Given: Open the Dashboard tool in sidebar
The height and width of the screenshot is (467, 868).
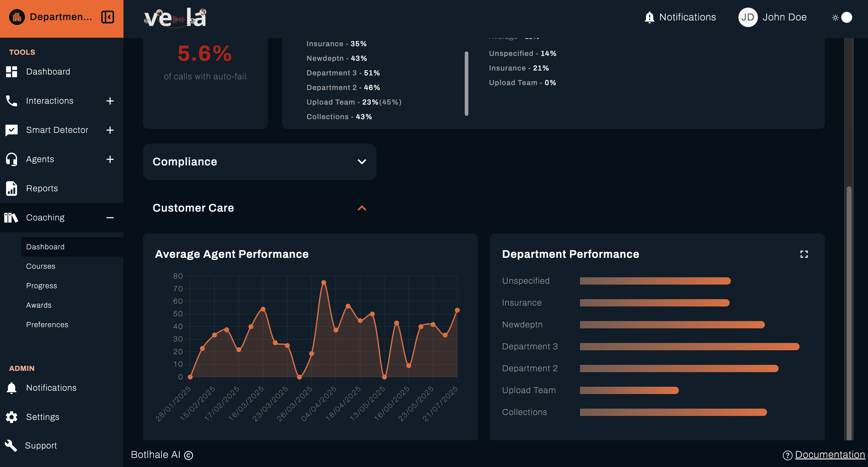Looking at the screenshot, I should click(x=48, y=71).
